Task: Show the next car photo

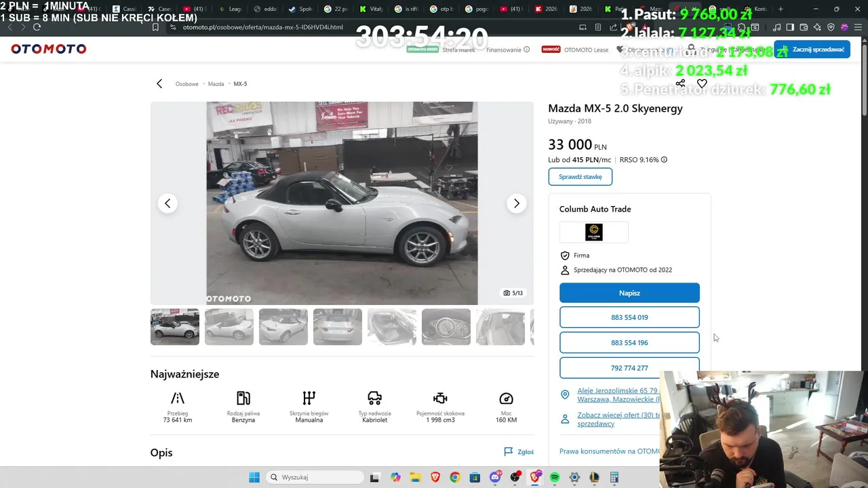Action: click(x=516, y=203)
